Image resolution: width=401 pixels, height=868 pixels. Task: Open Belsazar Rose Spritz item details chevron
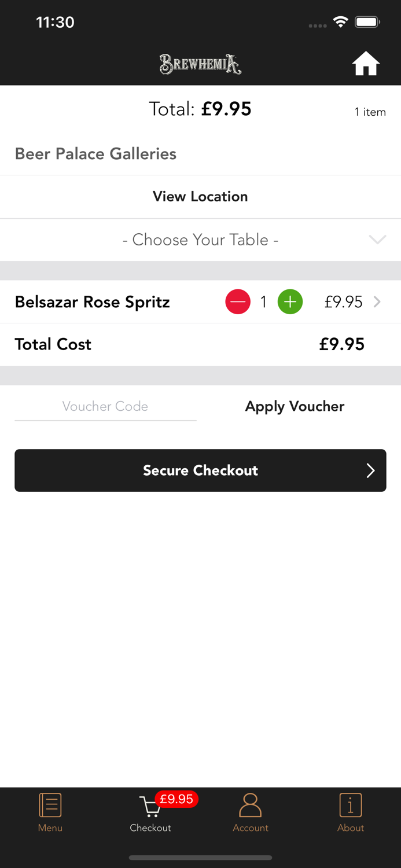pyautogui.click(x=377, y=302)
